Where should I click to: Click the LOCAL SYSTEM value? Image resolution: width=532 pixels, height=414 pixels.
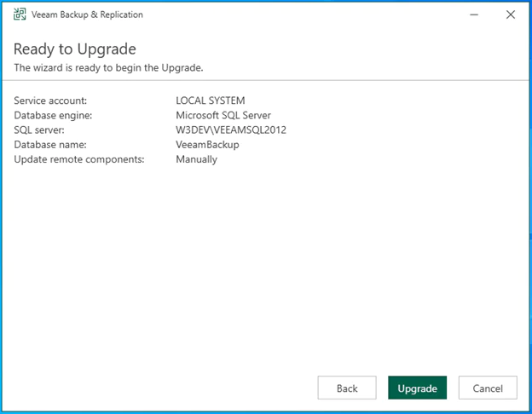210,101
